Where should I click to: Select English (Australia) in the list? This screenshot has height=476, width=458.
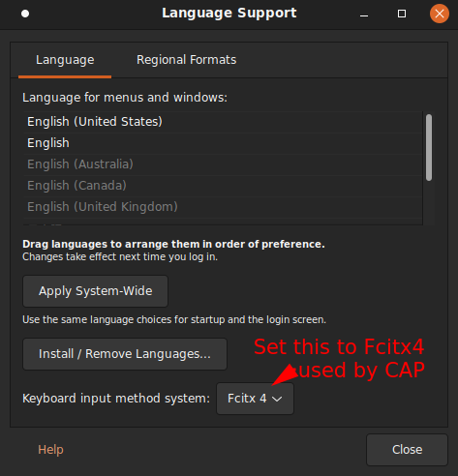(223, 164)
